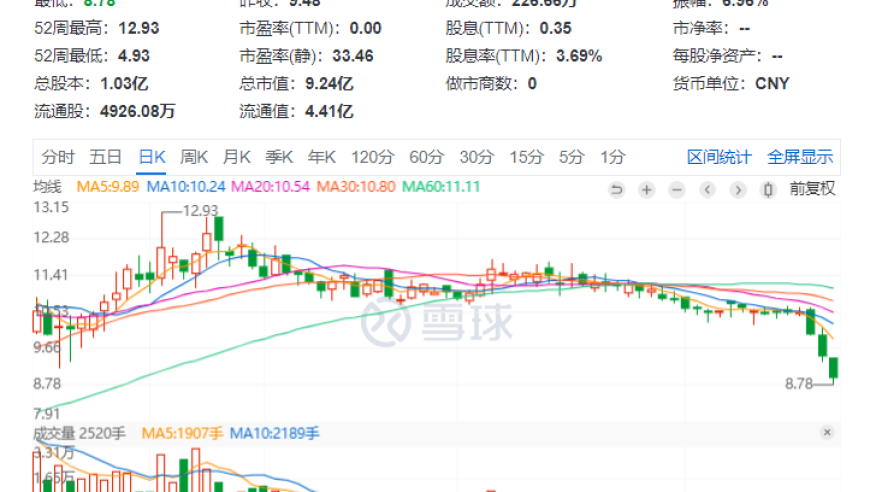Open 区间统计 range statistics
This screenshot has width=870, height=492.
(719, 157)
